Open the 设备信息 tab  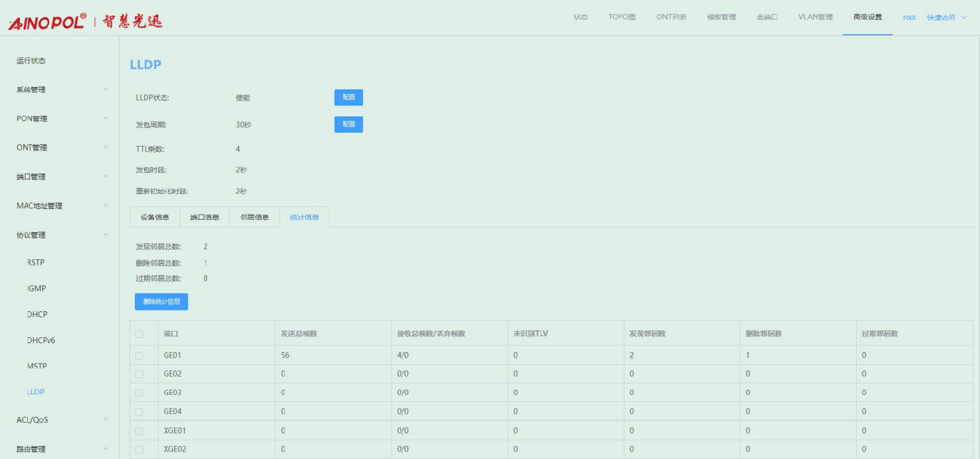click(155, 217)
